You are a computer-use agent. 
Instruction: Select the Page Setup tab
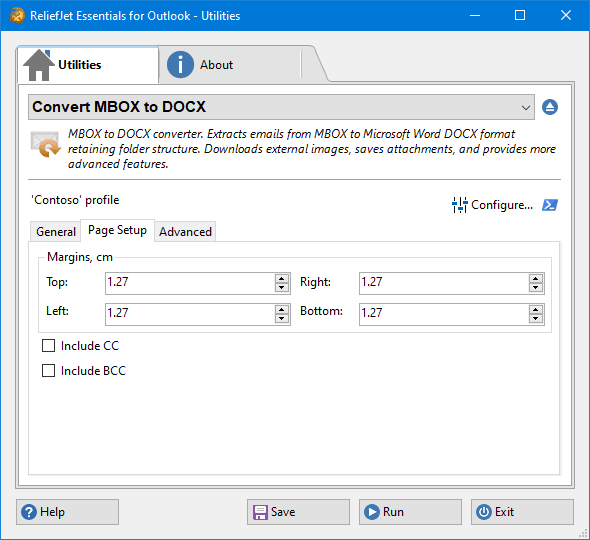117,230
